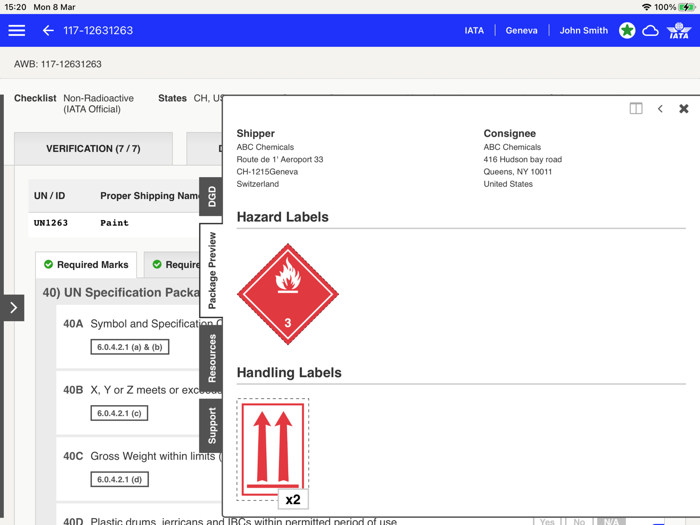The image size is (700, 525).
Task: Click the John Smith user name
Action: (583, 30)
